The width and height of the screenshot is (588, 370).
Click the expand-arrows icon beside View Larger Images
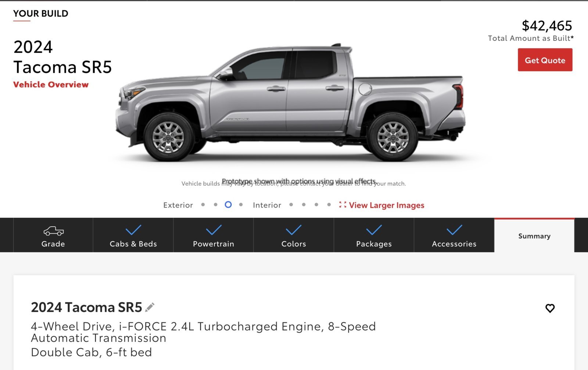coord(343,205)
